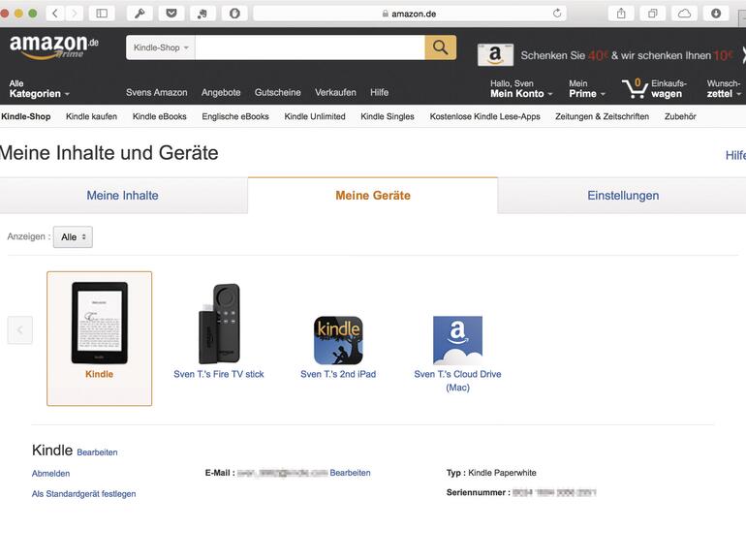Click Abmelden to deregister the Kindle

tap(51, 474)
